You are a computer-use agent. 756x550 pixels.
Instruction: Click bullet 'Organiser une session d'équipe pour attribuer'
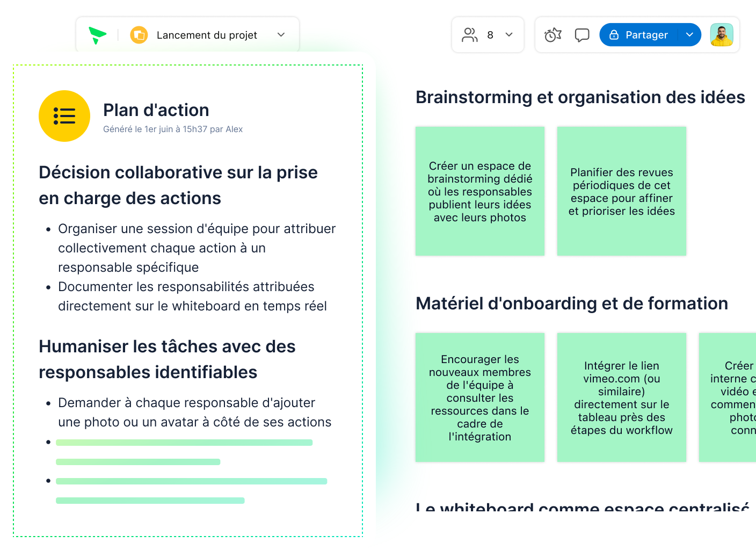click(197, 248)
